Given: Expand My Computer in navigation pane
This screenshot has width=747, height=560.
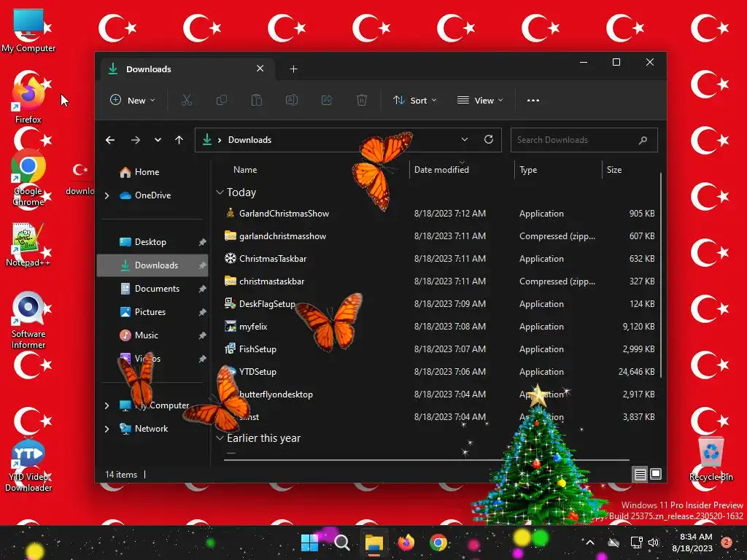Looking at the screenshot, I should click(107, 405).
